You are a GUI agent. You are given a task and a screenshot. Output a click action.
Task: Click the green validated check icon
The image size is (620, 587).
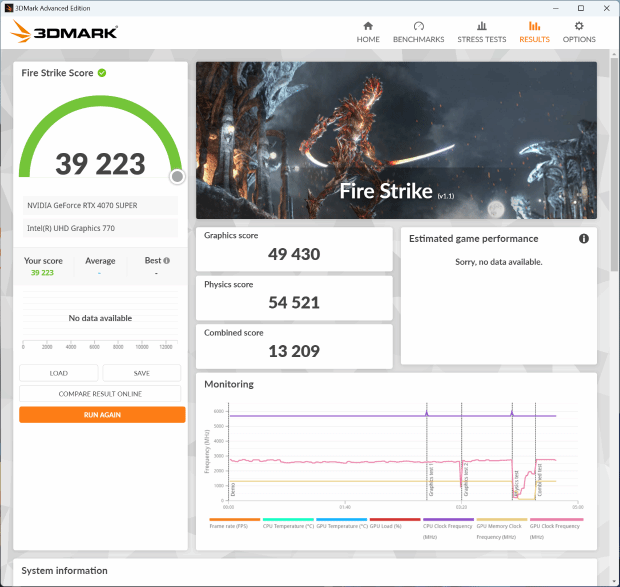[x=102, y=73]
